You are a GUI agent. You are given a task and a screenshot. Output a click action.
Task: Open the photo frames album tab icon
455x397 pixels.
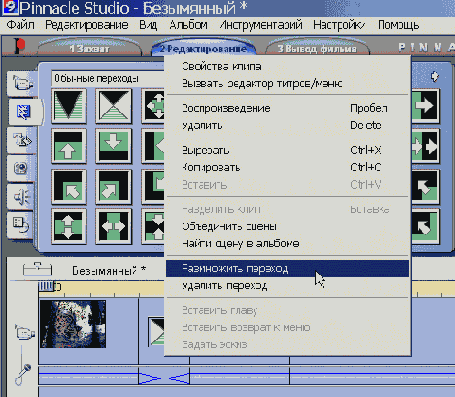click(x=21, y=168)
